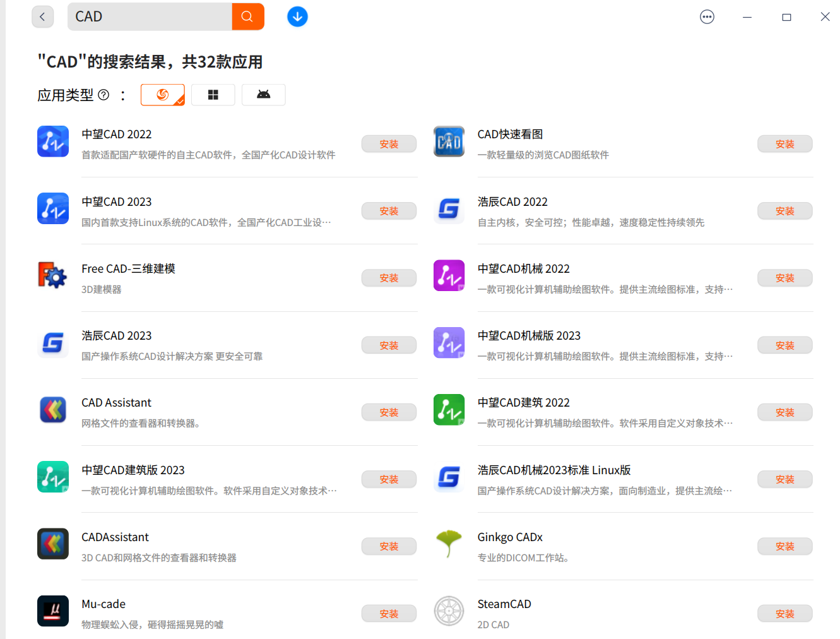Enable the native Linux app filter
Image resolution: width=840 pixels, height=639 pixels.
[162, 94]
